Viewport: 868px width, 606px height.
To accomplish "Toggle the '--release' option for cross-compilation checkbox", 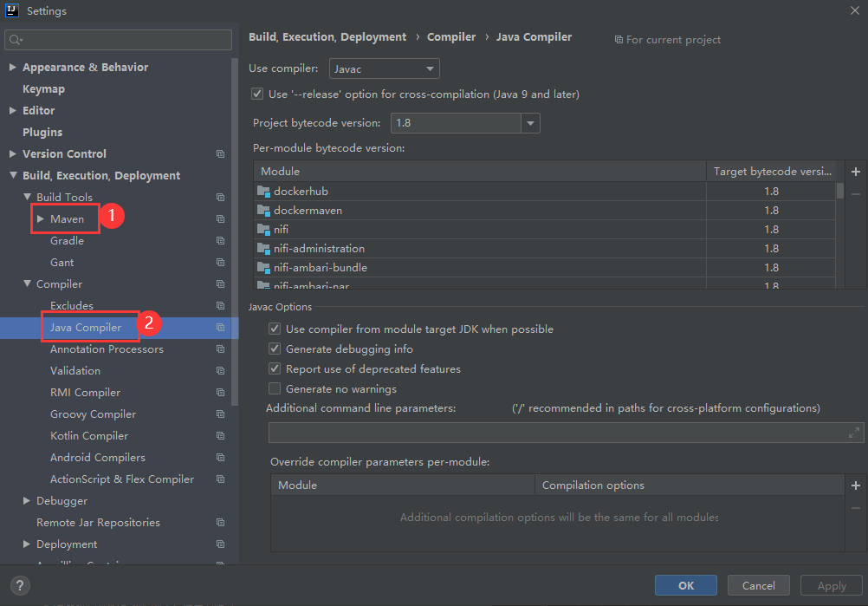I will tap(257, 94).
